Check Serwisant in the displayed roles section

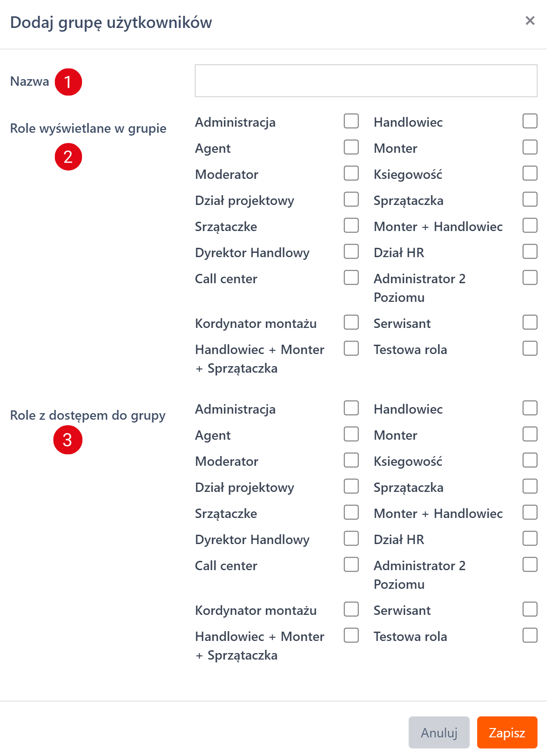tap(530, 322)
